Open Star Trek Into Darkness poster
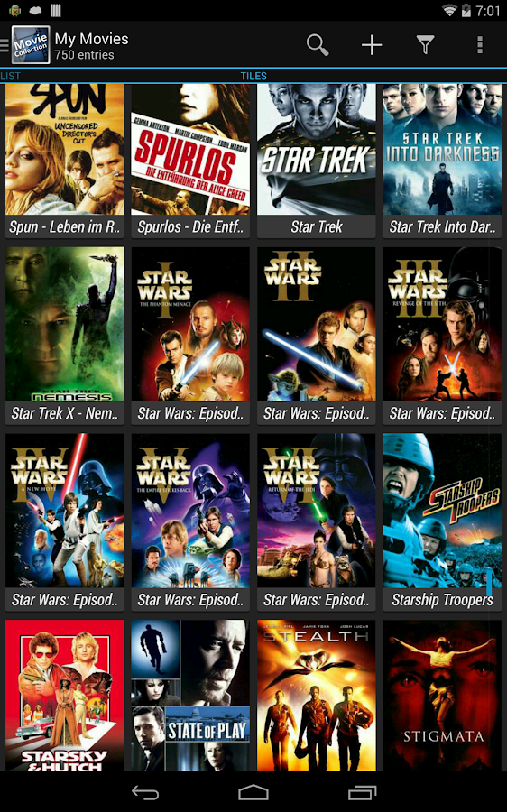This screenshot has height=812, width=507. 442,161
